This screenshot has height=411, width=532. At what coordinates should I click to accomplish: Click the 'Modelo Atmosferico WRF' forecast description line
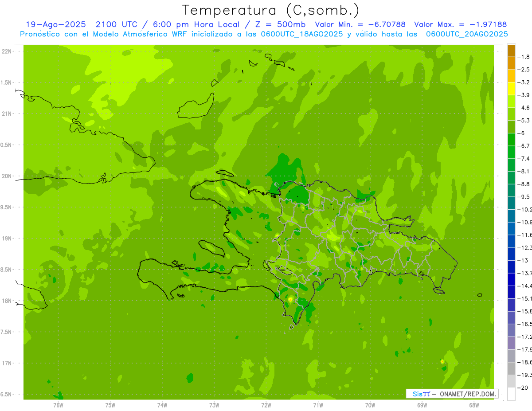coord(264,34)
